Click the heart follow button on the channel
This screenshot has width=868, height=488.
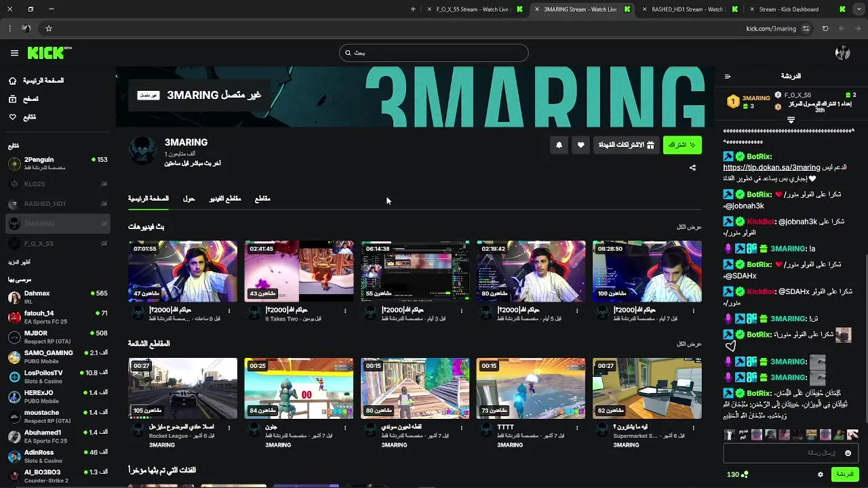[x=580, y=145]
